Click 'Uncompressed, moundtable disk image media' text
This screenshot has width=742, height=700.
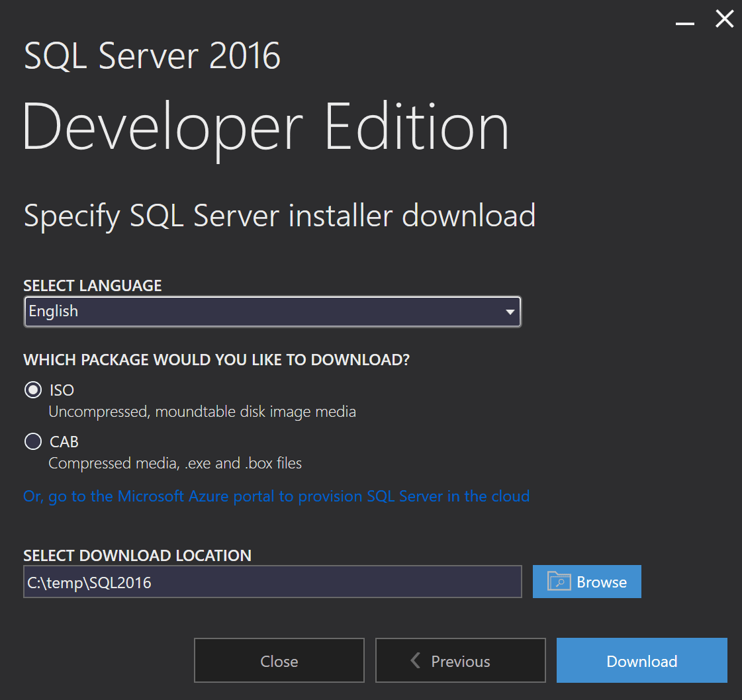[202, 412]
